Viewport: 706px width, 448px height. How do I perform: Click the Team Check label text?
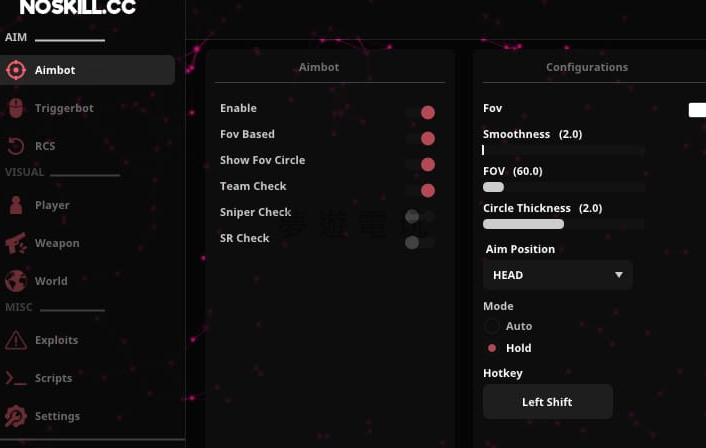253,186
